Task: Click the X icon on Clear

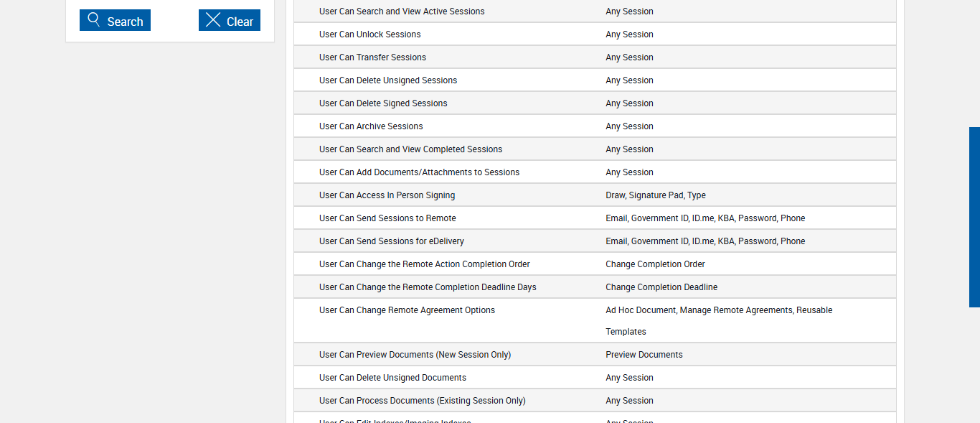Action: 213,20
